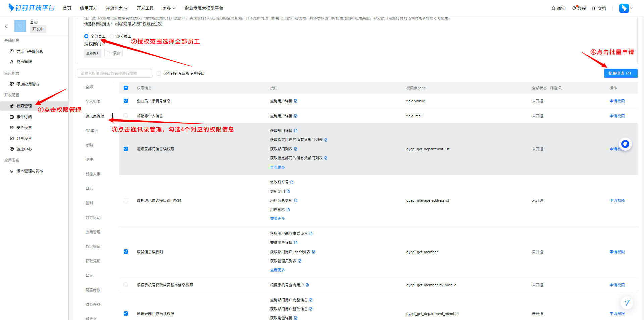Open doc icon next to 获取部门用户userid列表
The height and width of the screenshot is (320, 644).
[x=313, y=252]
